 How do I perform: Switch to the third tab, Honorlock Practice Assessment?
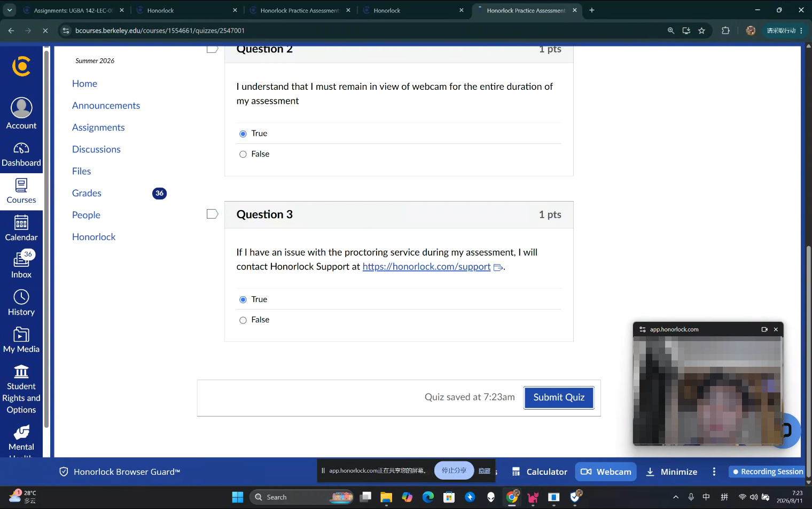pos(300,10)
